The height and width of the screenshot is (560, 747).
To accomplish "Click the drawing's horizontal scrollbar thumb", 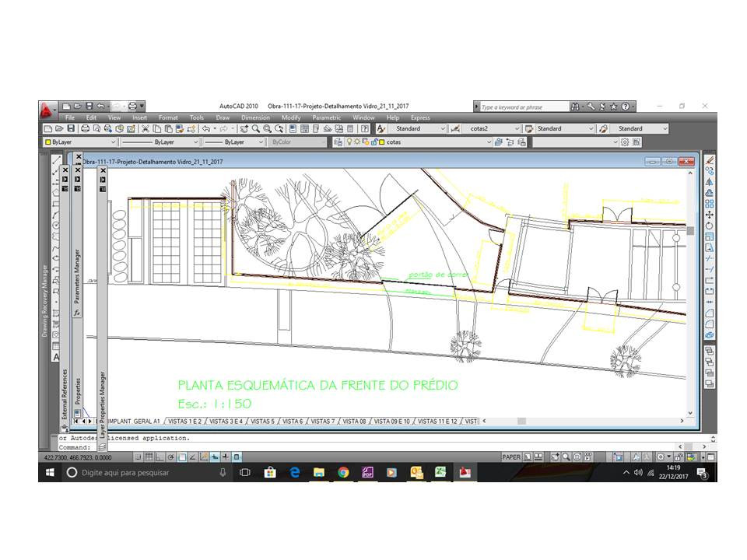I will [x=521, y=421].
